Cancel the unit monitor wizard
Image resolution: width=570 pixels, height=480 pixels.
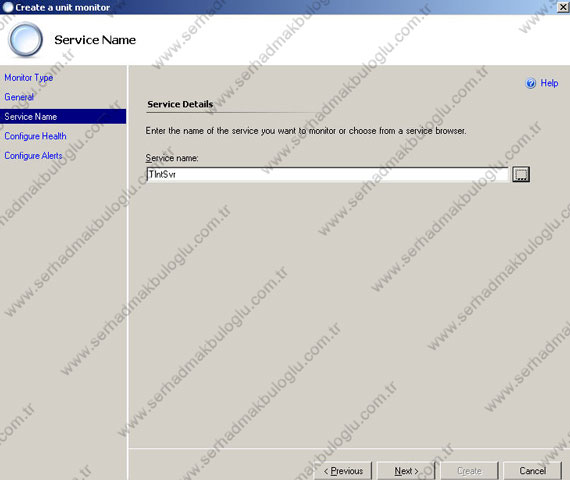533,471
